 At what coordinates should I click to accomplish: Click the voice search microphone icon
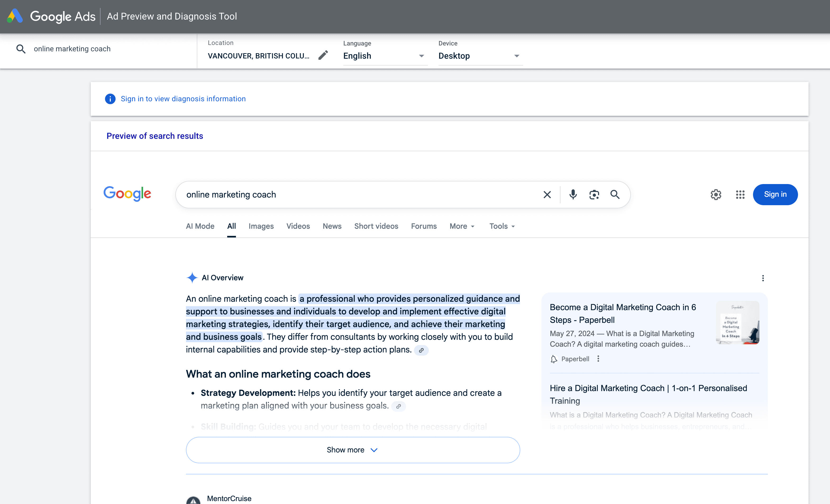[573, 195]
